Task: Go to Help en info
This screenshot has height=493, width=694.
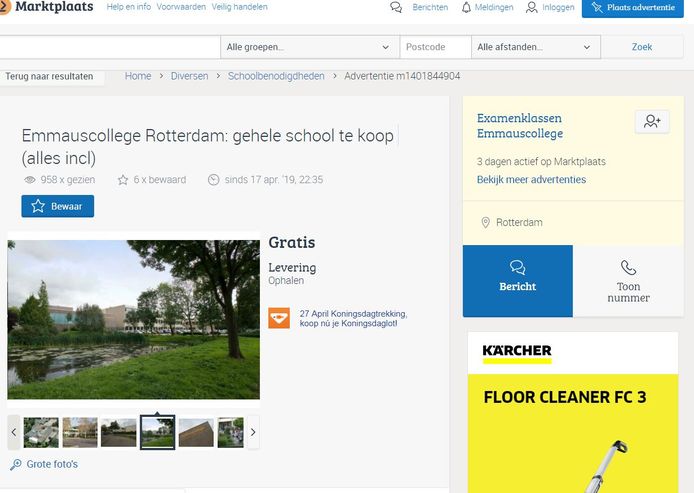Action: click(x=129, y=7)
